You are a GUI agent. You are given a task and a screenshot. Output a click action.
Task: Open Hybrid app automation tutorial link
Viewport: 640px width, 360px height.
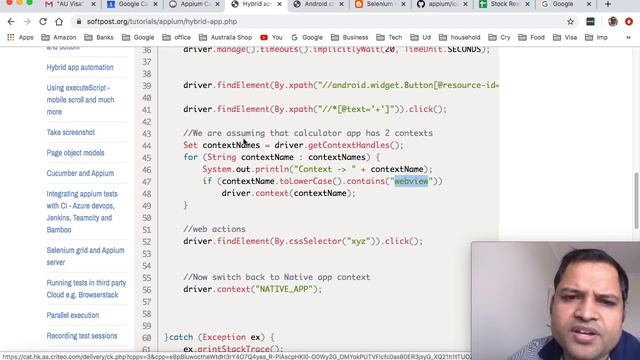[x=80, y=67]
